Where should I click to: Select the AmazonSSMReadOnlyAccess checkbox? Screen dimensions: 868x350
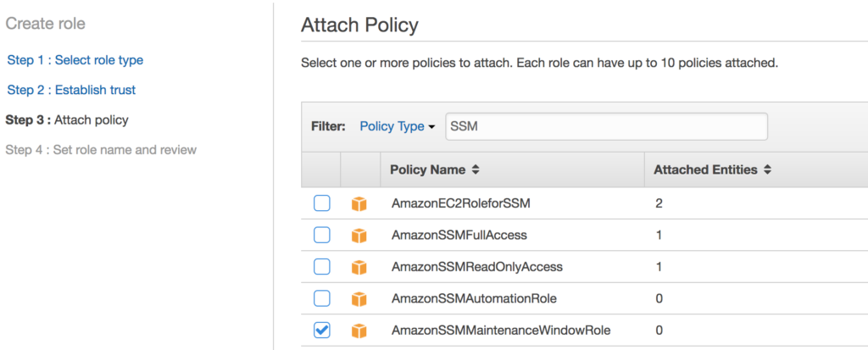click(x=322, y=267)
